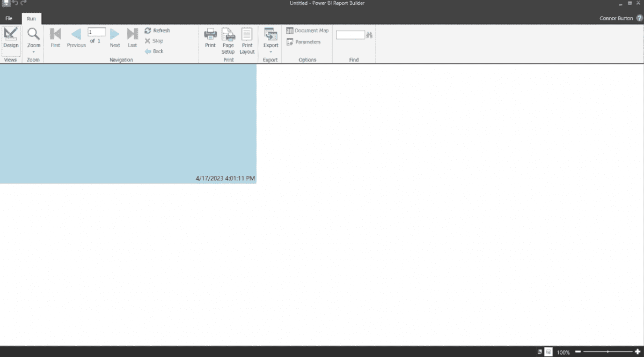The image size is (644, 357).
Task: Switch to Design view
Action: [10, 38]
